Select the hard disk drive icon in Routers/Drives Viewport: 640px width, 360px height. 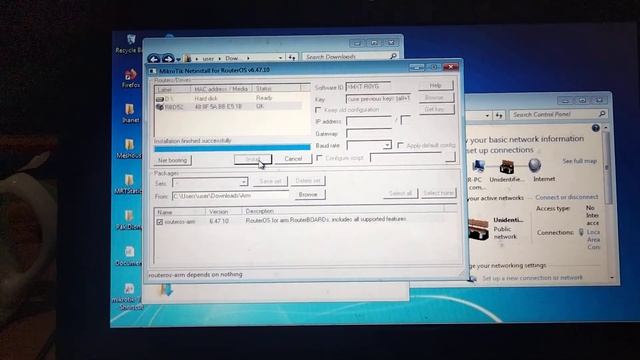pos(160,99)
